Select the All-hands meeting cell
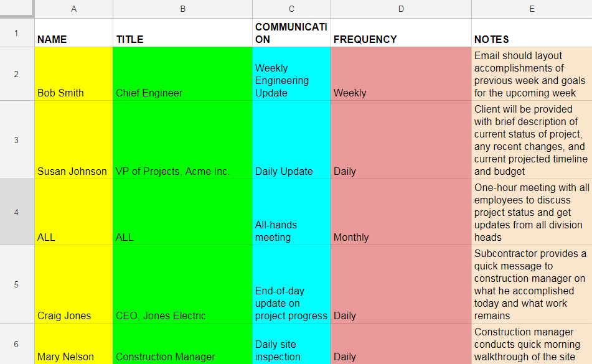This screenshot has height=364, width=592. click(x=291, y=212)
